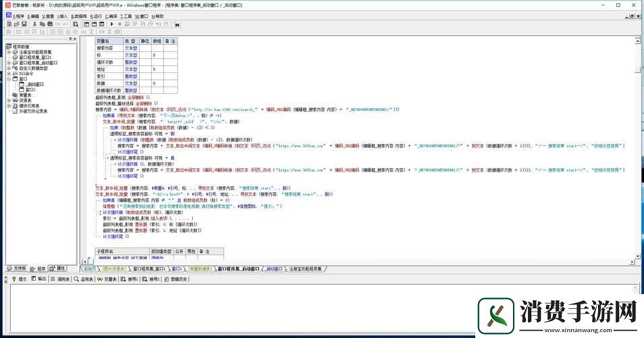Click the binoculars search toolbar icon

(x=177, y=24)
